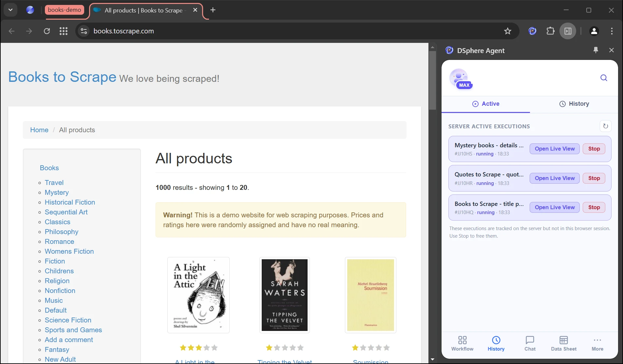Image resolution: width=623 pixels, height=364 pixels.
Task: Open the Chat section in bottom nav
Action: [530, 344]
